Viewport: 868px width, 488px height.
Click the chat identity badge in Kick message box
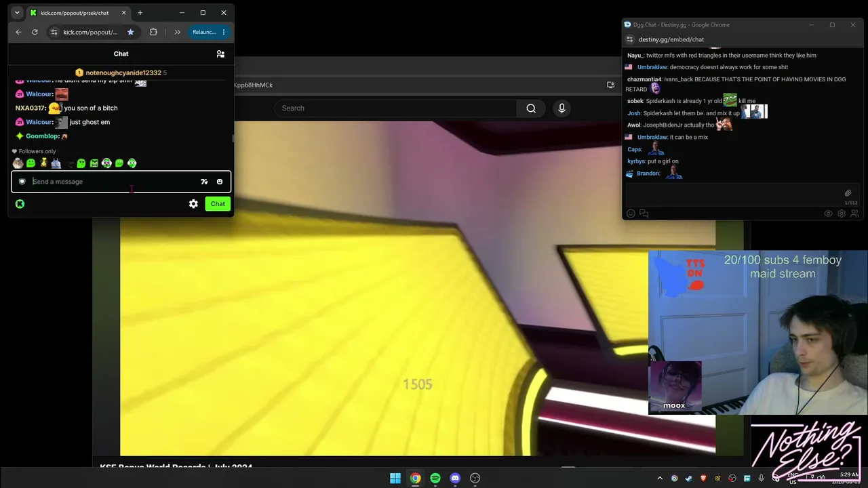pos(22,182)
